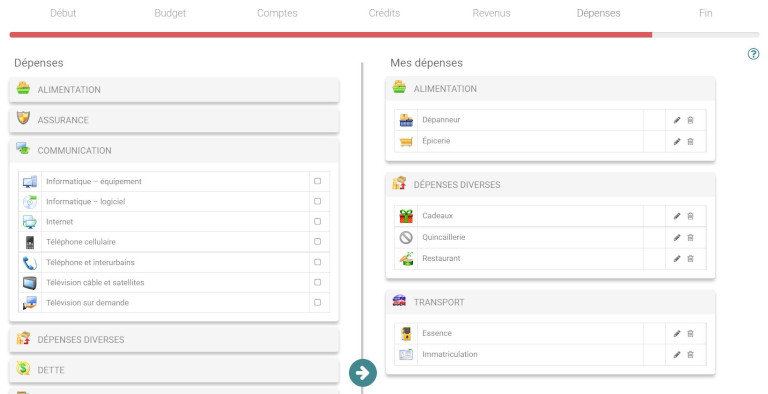The image size is (768, 394).
Task: Delete the Essence expense
Action: [x=691, y=334]
